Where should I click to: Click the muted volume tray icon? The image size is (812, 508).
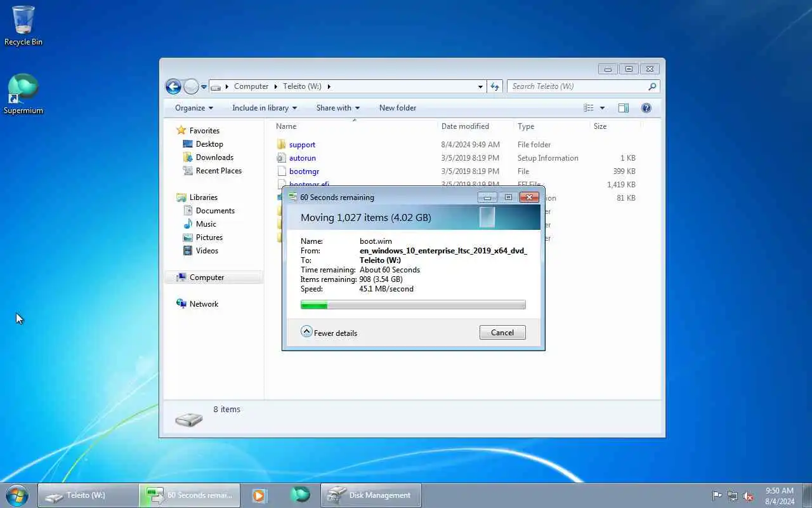click(x=749, y=496)
